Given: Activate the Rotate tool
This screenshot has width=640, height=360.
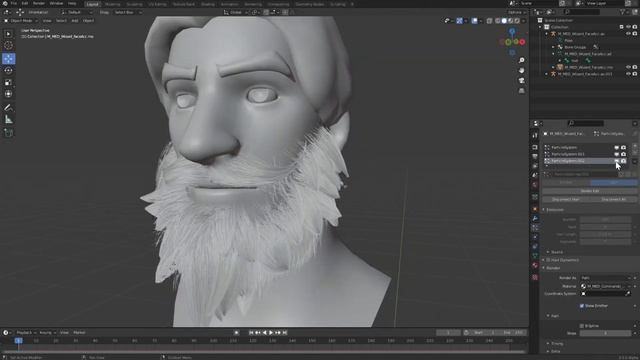Looking at the screenshot, I should (x=8, y=70).
